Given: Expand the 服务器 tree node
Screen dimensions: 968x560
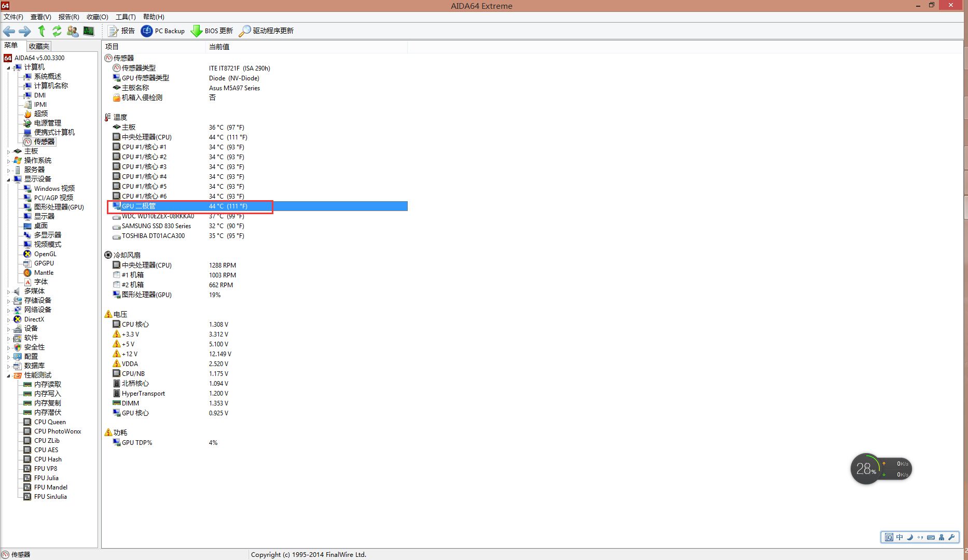Looking at the screenshot, I should [8, 170].
